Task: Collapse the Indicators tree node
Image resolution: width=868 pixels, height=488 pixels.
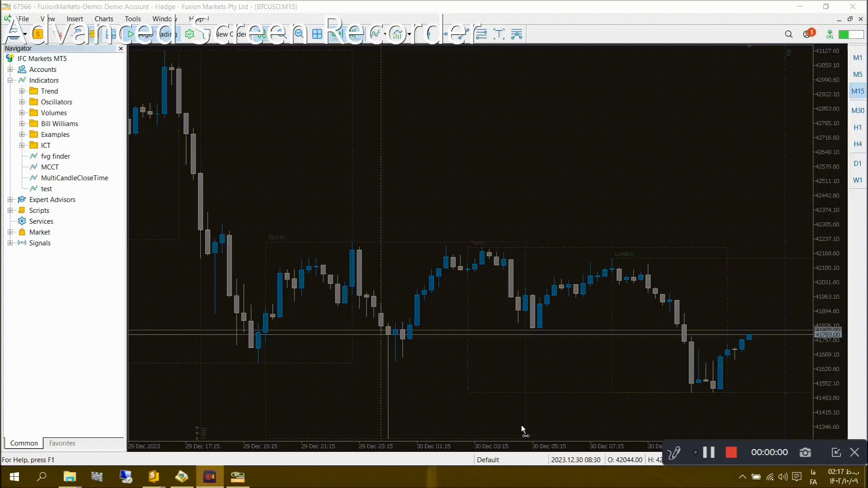Action: pos(10,80)
